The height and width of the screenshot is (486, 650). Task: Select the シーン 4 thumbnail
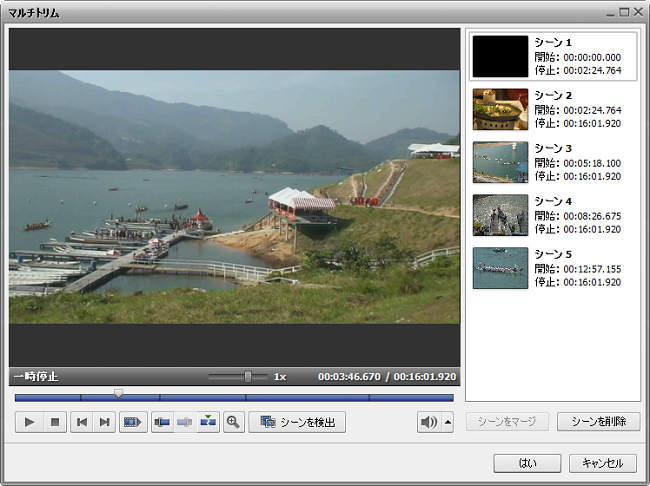click(500, 215)
